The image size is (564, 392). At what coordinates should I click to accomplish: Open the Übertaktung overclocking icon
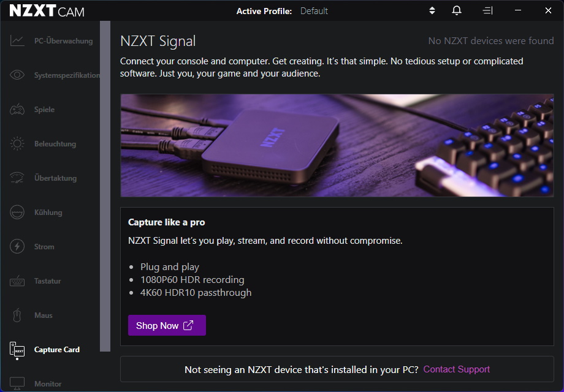18,178
